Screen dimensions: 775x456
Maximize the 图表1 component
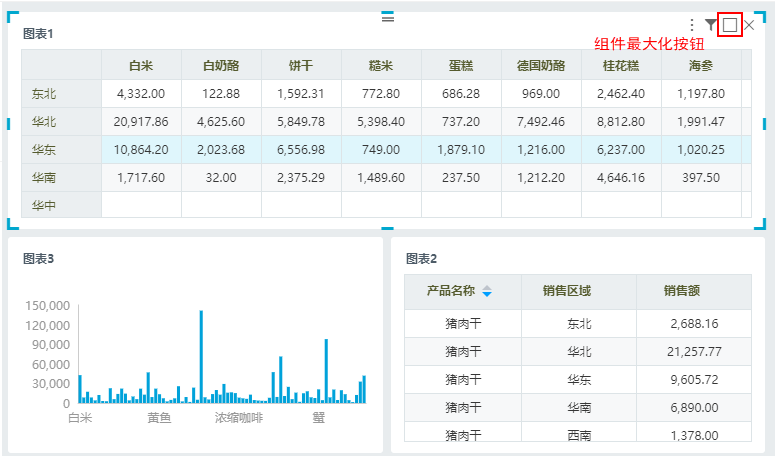point(730,25)
